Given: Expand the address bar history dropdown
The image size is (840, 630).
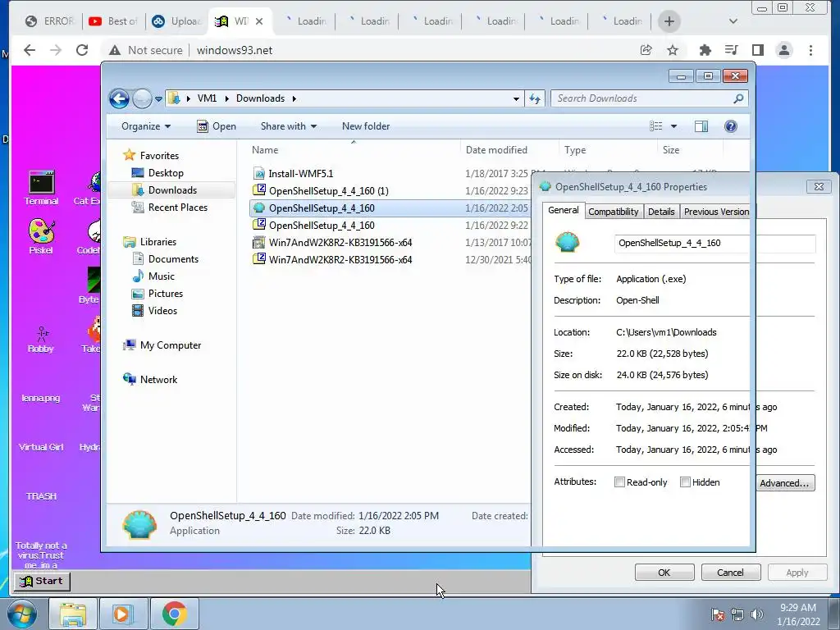Looking at the screenshot, I should [x=516, y=98].
